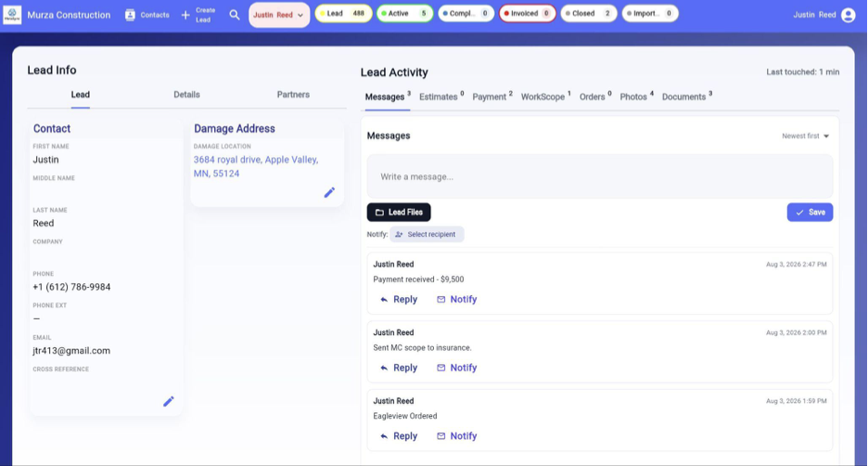Click the first name value Justin
Image resolution: width=868 pixels, height=466 pixels.
(45, 160)
